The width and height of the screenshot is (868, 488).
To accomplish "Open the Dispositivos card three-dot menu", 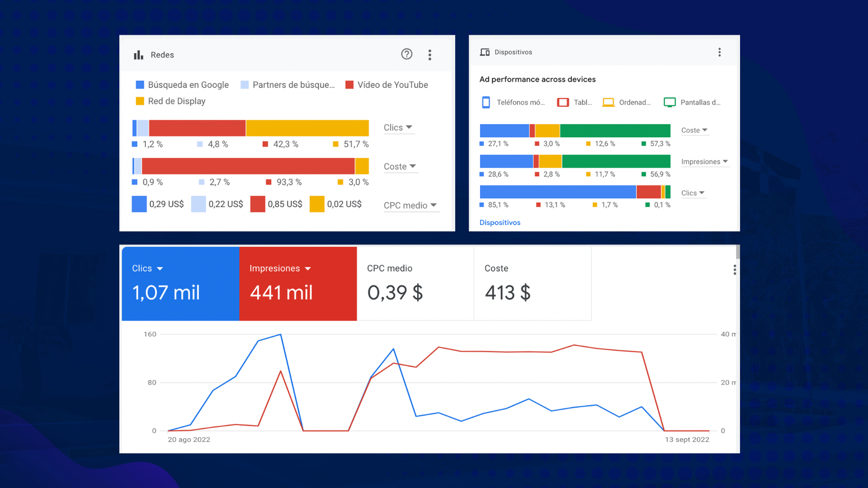I will (x=719, y=52).
